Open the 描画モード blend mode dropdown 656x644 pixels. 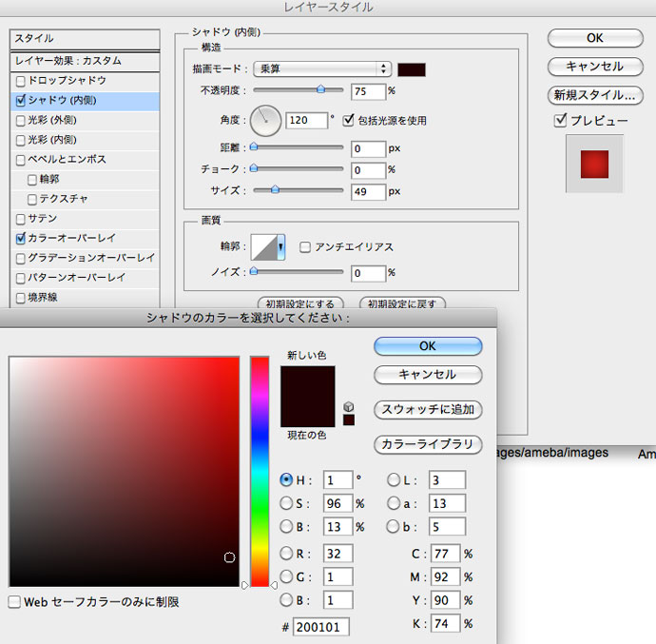point(322,68)
